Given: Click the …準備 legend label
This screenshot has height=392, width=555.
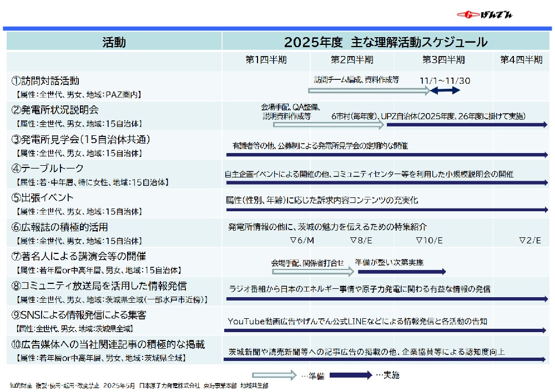Looking at the screenshot, I should [x=312, y=376].
